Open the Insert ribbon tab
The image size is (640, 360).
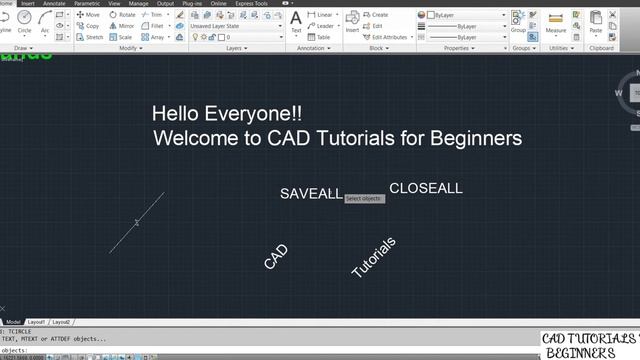click(x=28, y=3)
